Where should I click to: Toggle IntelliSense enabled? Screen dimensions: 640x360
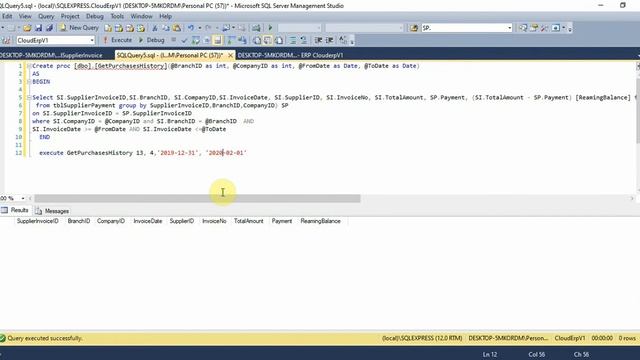point(218,40)
